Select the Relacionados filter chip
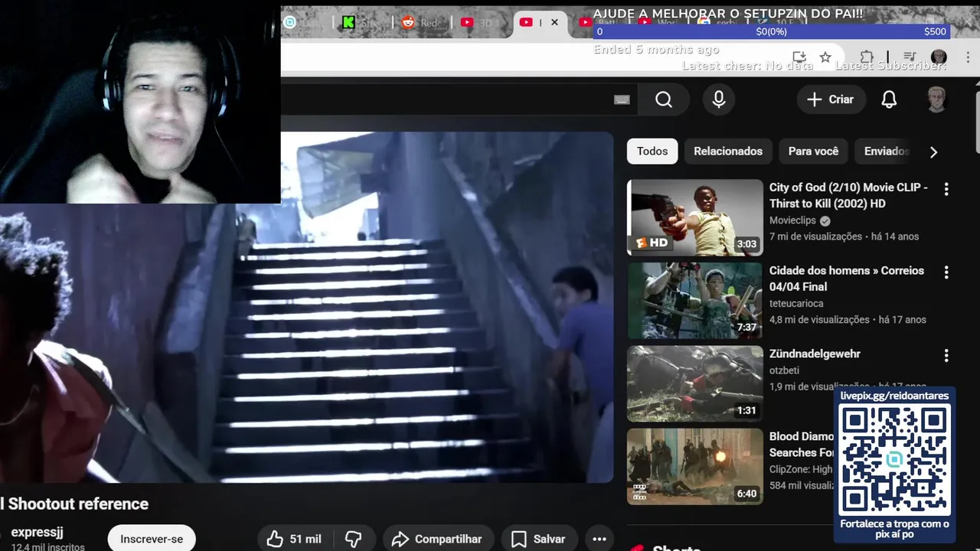The height and width of the screenshot is (551, 980). click(728, 151)
